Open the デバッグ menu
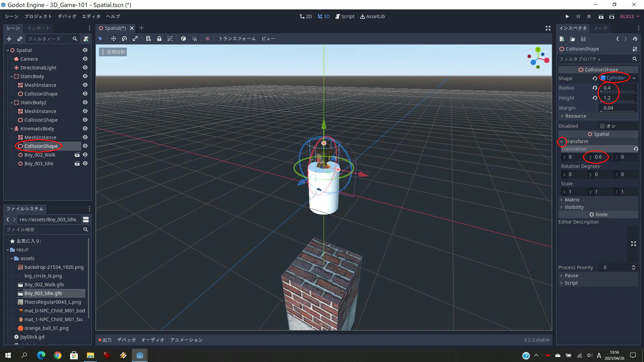644x362 pixels. 67,16
